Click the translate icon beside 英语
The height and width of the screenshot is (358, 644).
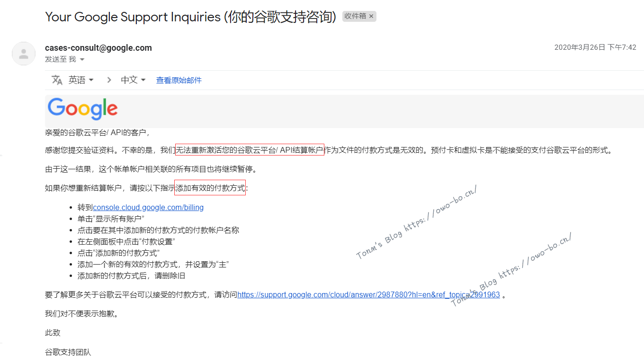pos(57,80)
